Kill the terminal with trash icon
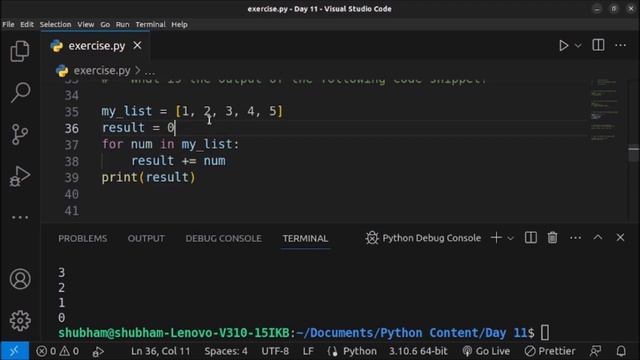Image resolution: width=640 pixels, height=360 pixels. [x=552, y=238]
